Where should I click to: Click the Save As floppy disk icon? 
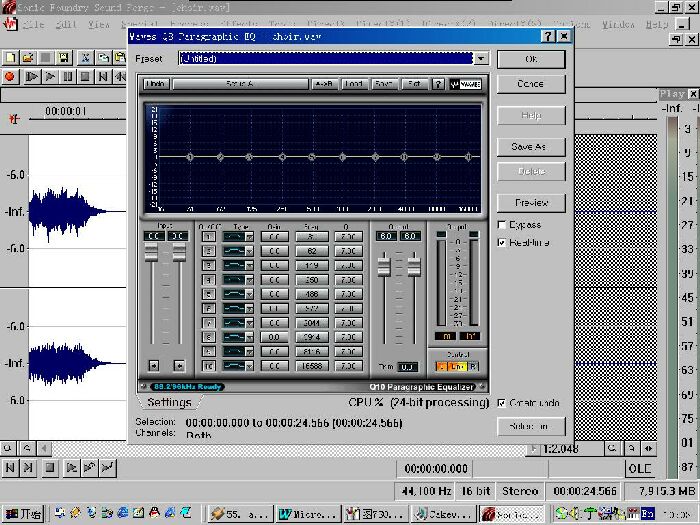[x=63, y=58]
